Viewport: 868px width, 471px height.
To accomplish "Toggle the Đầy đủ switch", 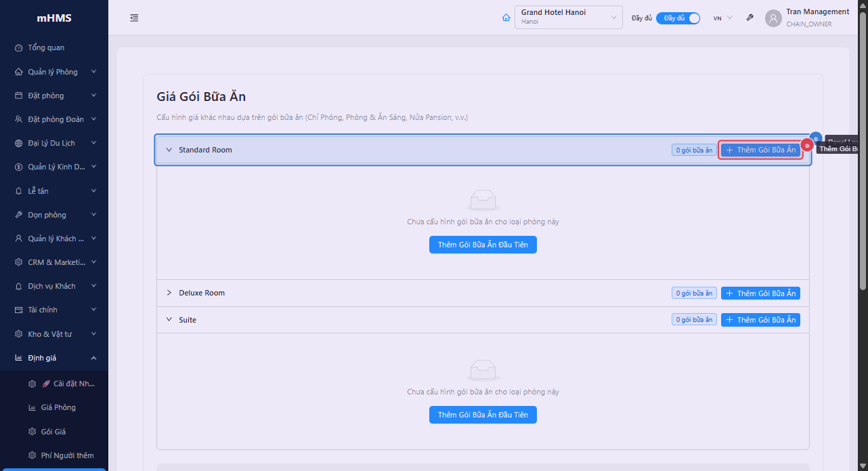I will tap(678, 18).
